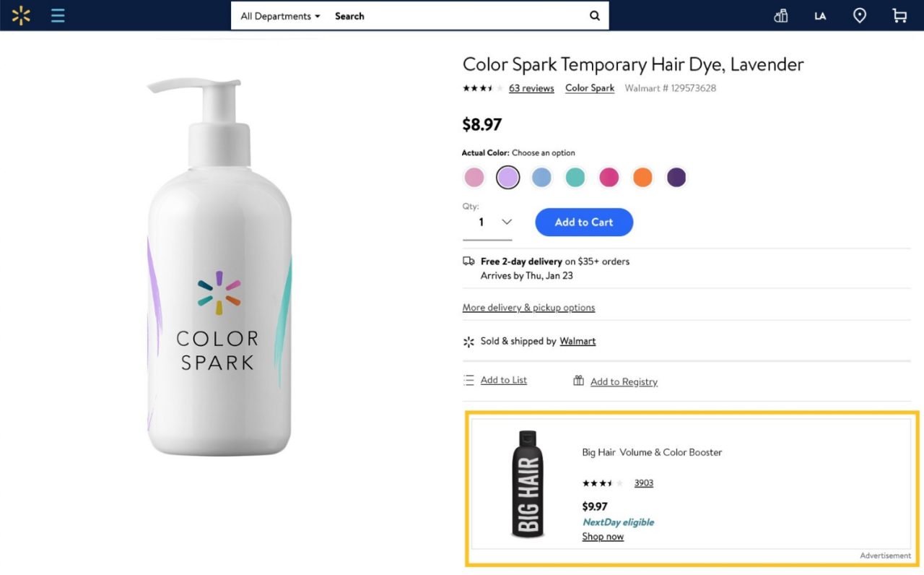Choose the light pink color option
924x575 pixels.
pos(474,177)
